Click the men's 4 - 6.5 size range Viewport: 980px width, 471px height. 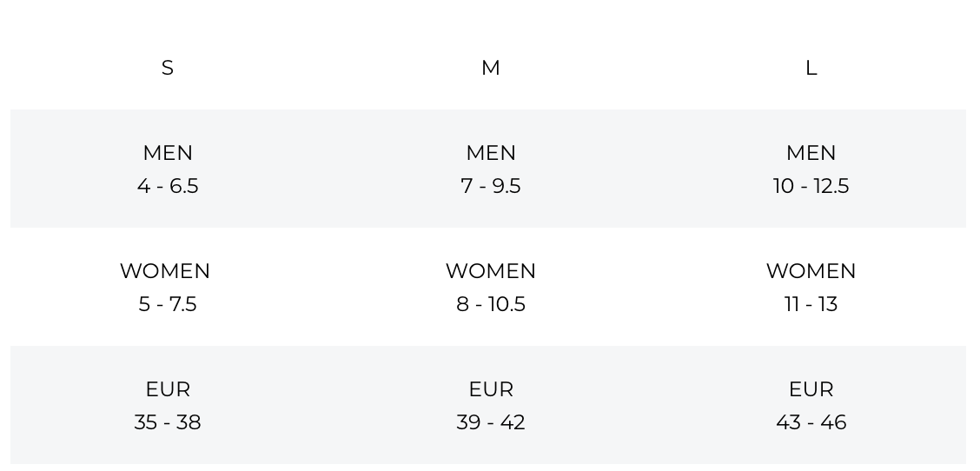pyautogui.click(x=168, y=186)
